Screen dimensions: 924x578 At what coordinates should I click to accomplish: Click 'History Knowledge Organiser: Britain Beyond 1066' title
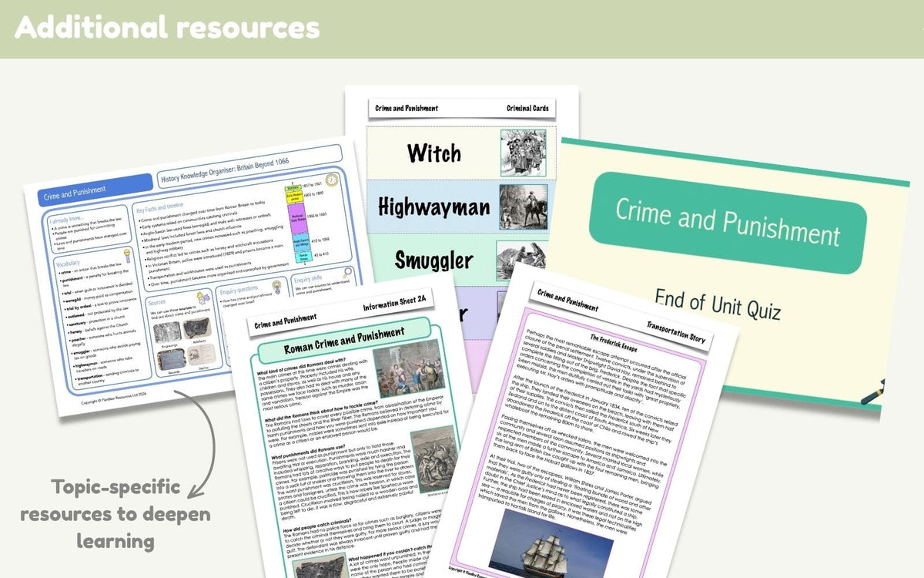(225, 170)
